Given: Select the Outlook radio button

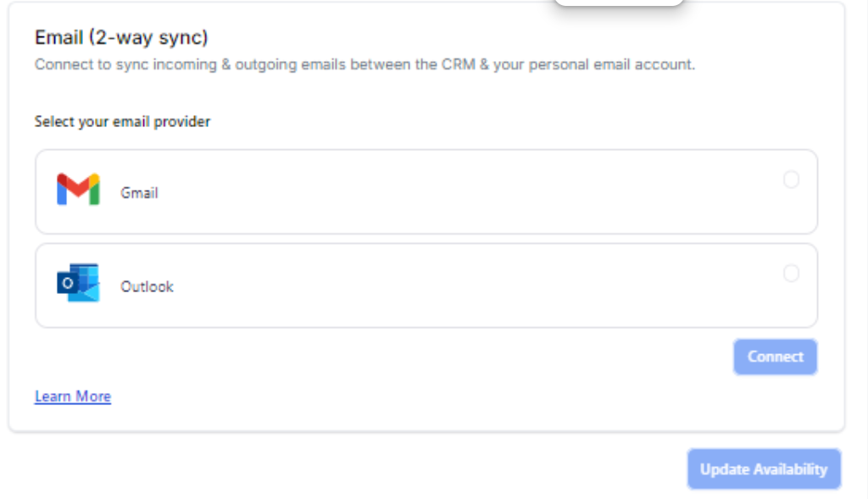Looking at the screenshot, I should point(791,274).
